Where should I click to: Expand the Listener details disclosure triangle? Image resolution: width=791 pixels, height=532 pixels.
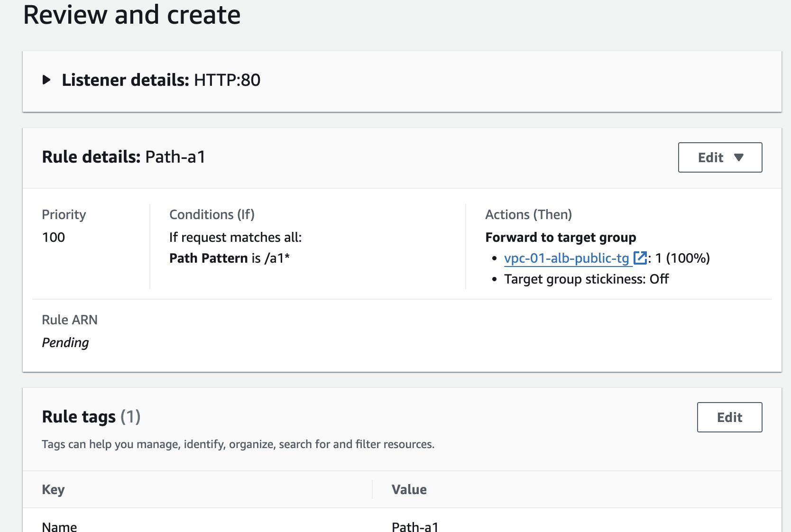coord(46,80)
